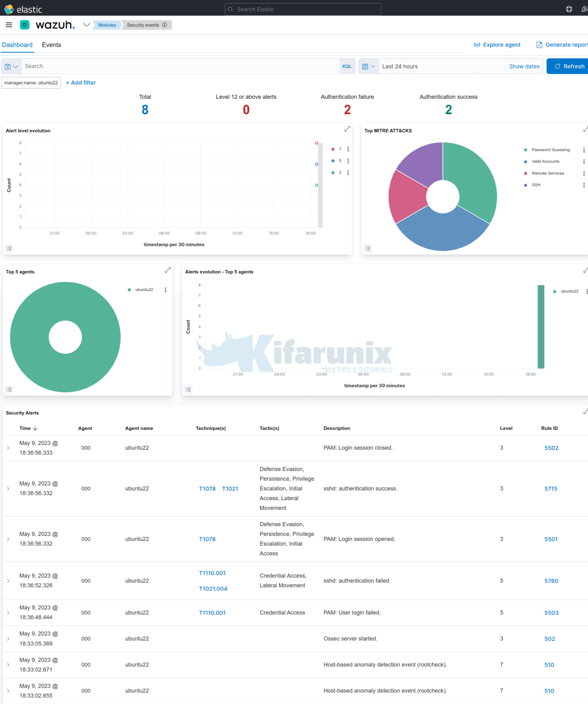The height and width of the screenshot is (704, 588).
Task: Open options menu for Password Guessing legend entry
Action: (583, 150)
